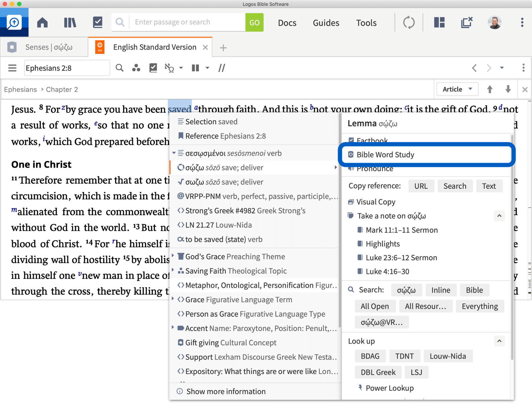Jump to previous article up arrow
This screenshot has height=404, width=532.
point(490,89)
